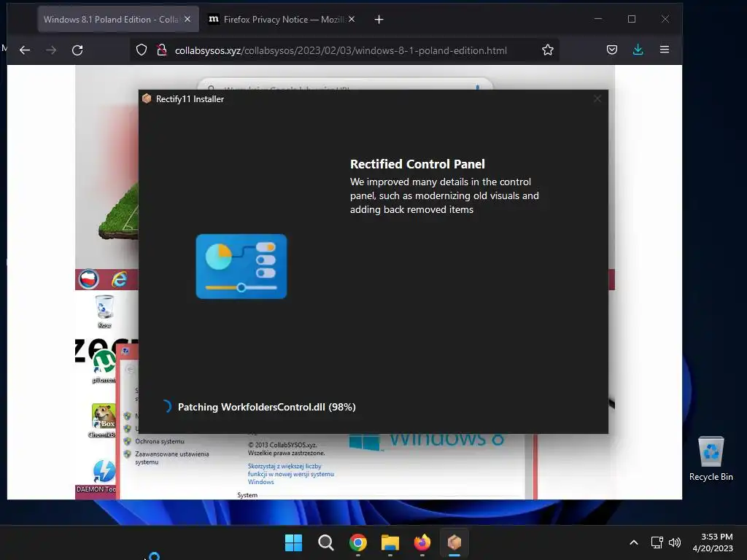This screenshot has width=747, height=560.
Task: Minimize the Firefox window
Action: point(598,19)
